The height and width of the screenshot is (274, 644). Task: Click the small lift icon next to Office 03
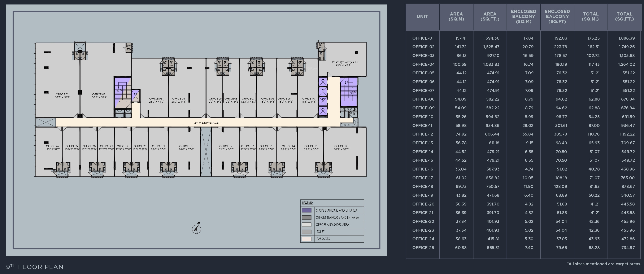(135, 96)
